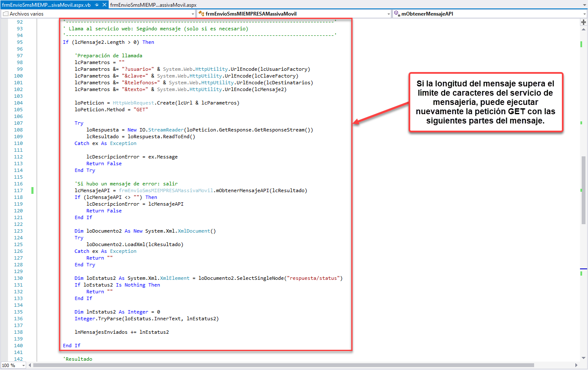Screen dimensions: 588x370
Task: Open the tab list overflow dropdown arrow
Action: click(584, 5)
